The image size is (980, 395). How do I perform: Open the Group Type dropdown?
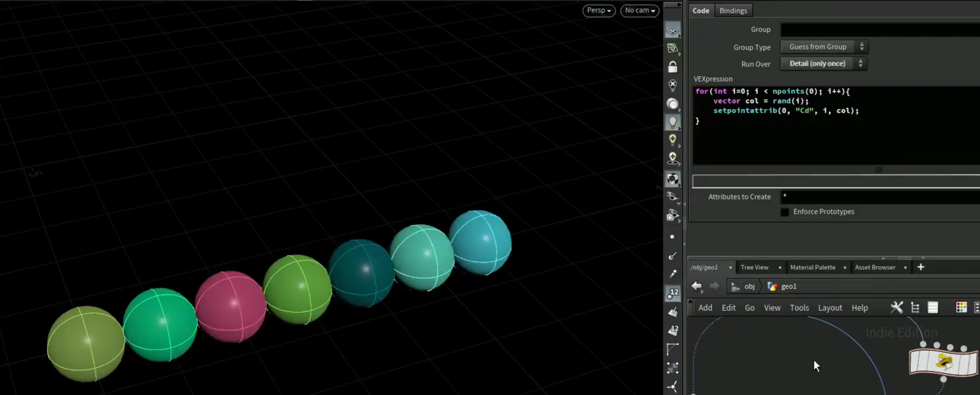[824, 47]
